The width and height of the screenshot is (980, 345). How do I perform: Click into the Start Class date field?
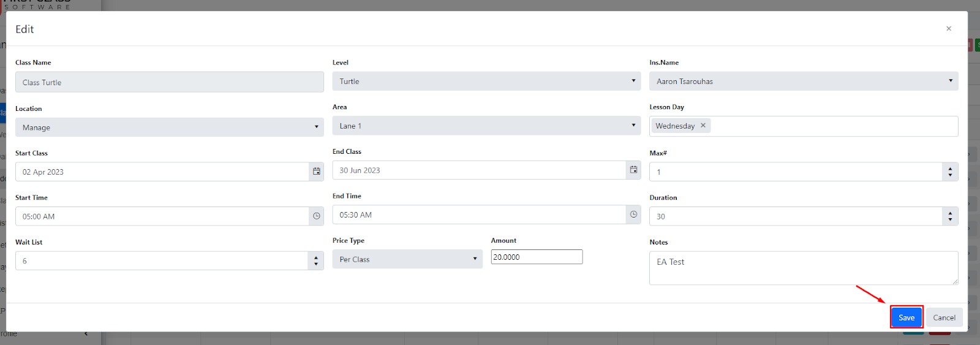coord(162,172)
